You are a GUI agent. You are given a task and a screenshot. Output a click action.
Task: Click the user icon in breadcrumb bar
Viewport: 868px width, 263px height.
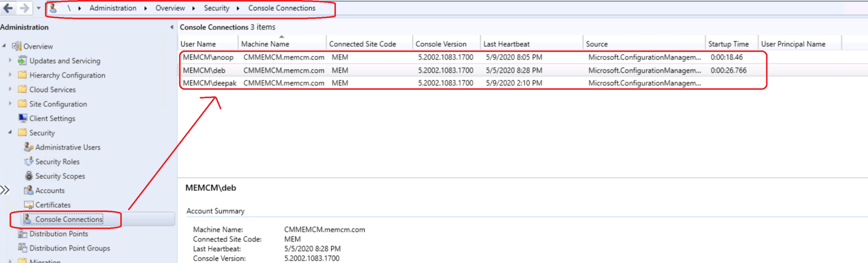click(53, 8)
